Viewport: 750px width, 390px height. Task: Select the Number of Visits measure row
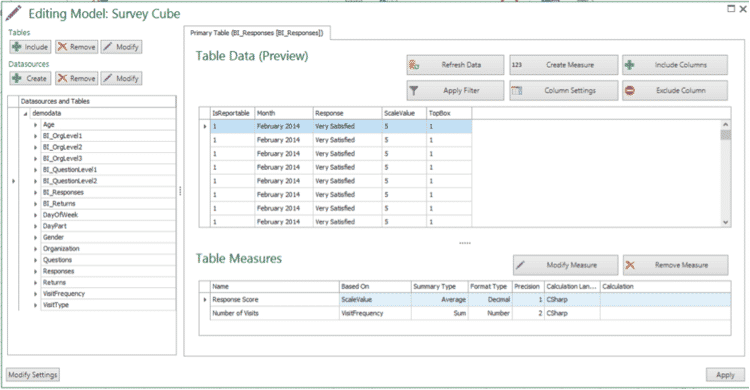[465, 313]
